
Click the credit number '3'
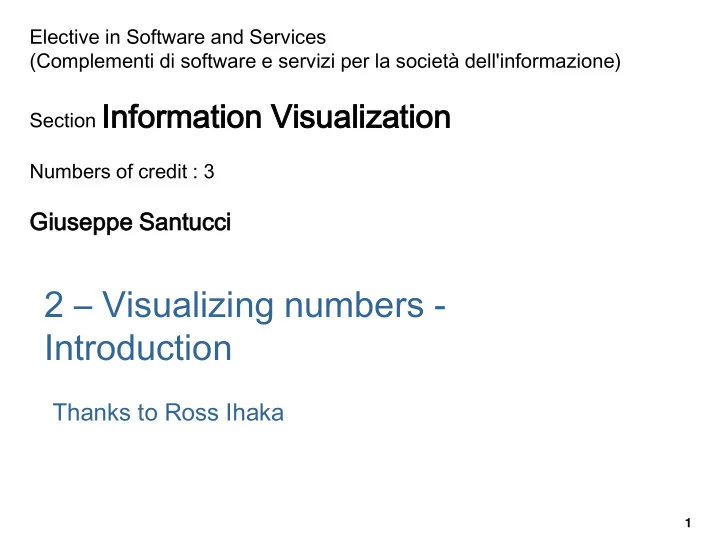[209, 172]
